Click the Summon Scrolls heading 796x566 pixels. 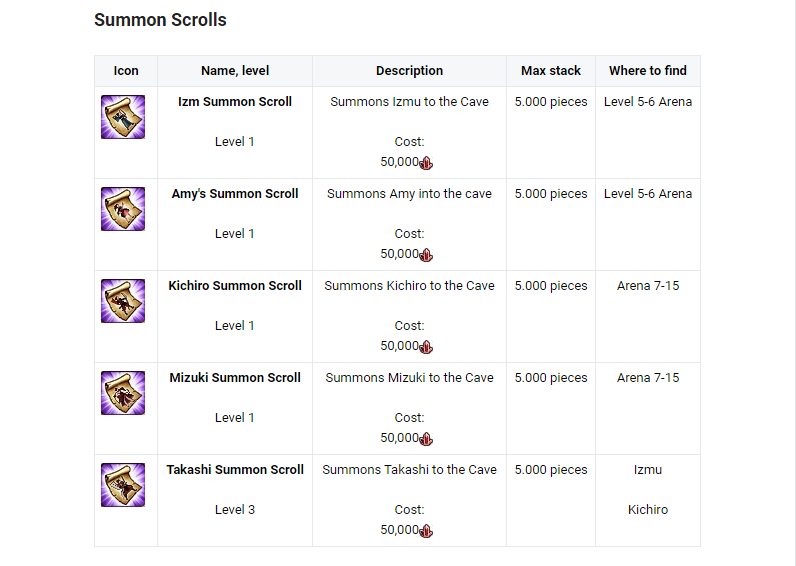(x=160, y=20)
